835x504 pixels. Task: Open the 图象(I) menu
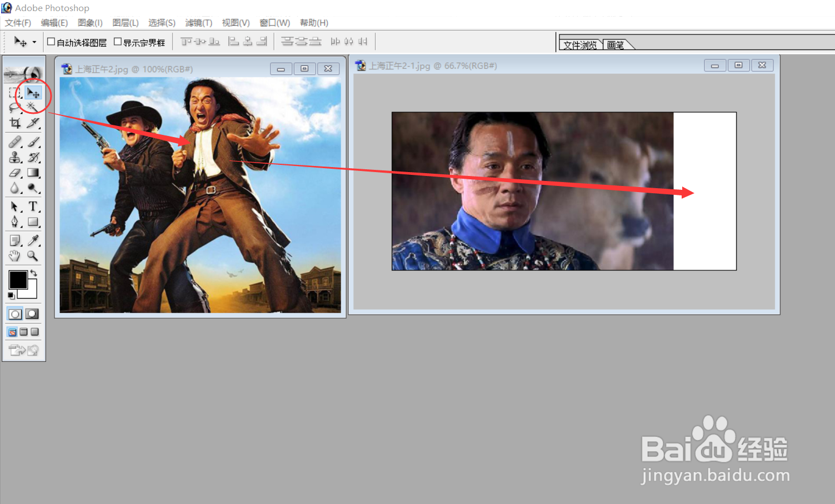90,23
